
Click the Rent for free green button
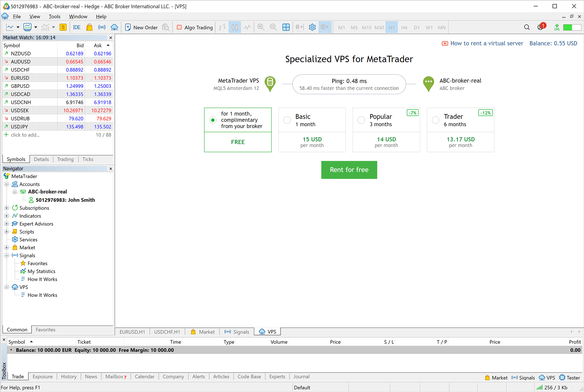click(x=349, y=169)
